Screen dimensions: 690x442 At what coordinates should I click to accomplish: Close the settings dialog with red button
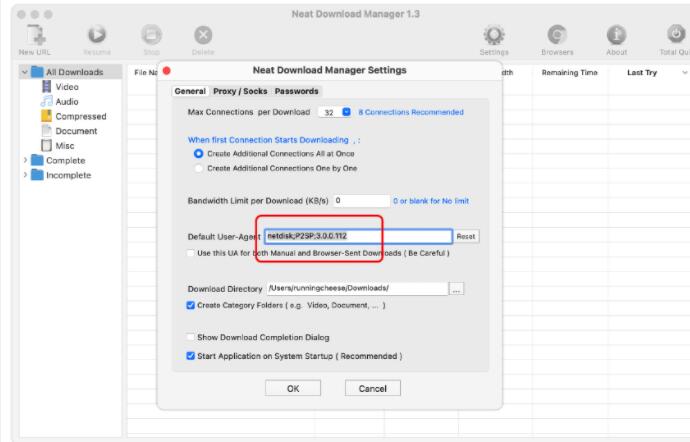[167, 71]
